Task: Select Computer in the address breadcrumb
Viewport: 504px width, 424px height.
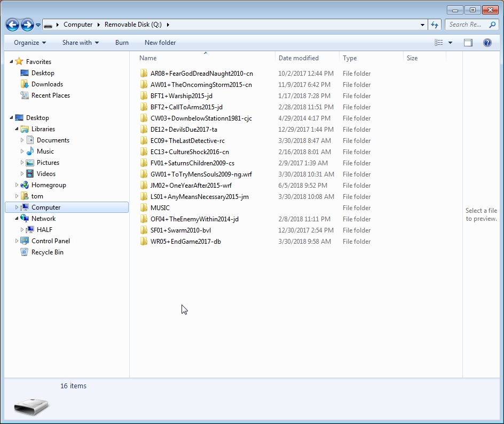Action: point(78,25)
